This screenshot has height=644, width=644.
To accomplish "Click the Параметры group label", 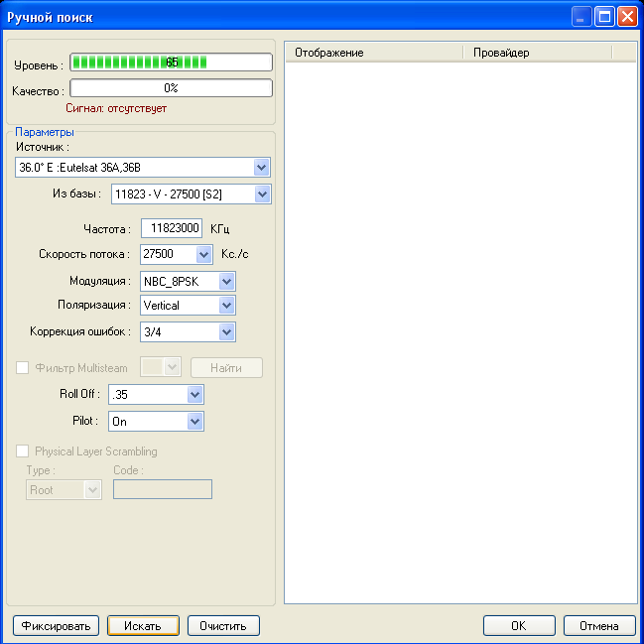I will (45, 132).
